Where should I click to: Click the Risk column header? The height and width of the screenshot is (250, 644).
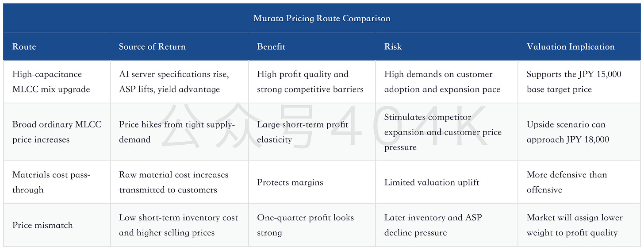coord(393,46)
